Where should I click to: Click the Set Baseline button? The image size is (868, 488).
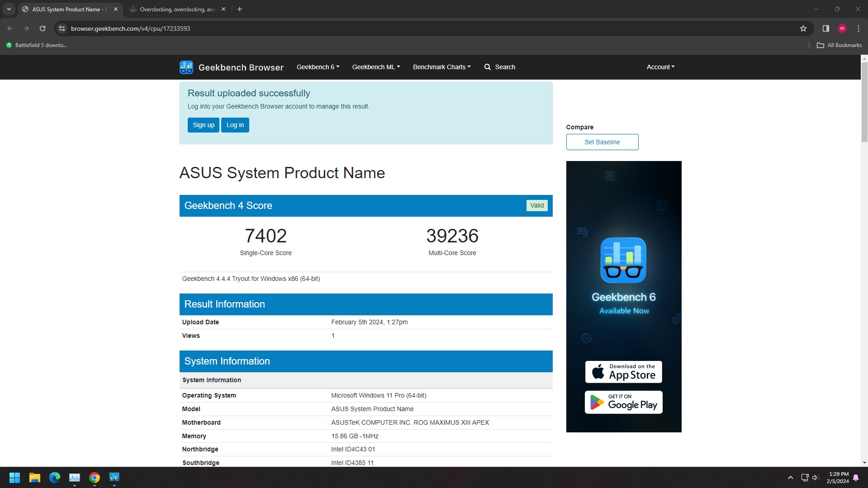tap(602, 142)
